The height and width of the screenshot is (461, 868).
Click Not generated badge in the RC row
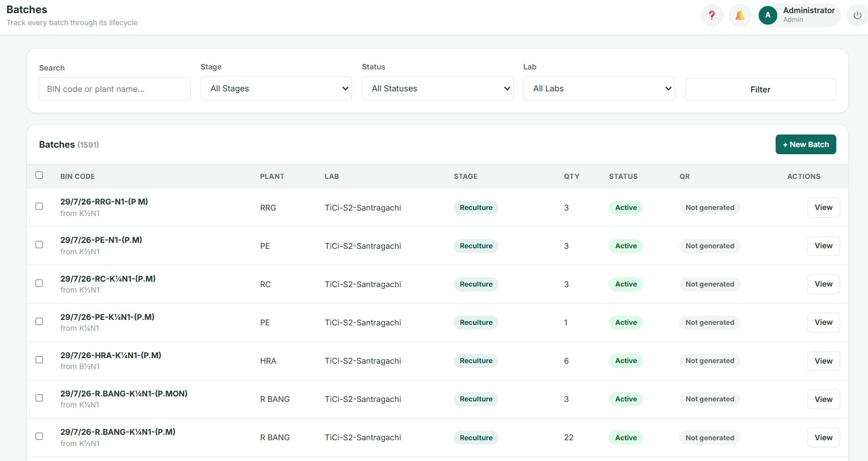pos(709,284)
